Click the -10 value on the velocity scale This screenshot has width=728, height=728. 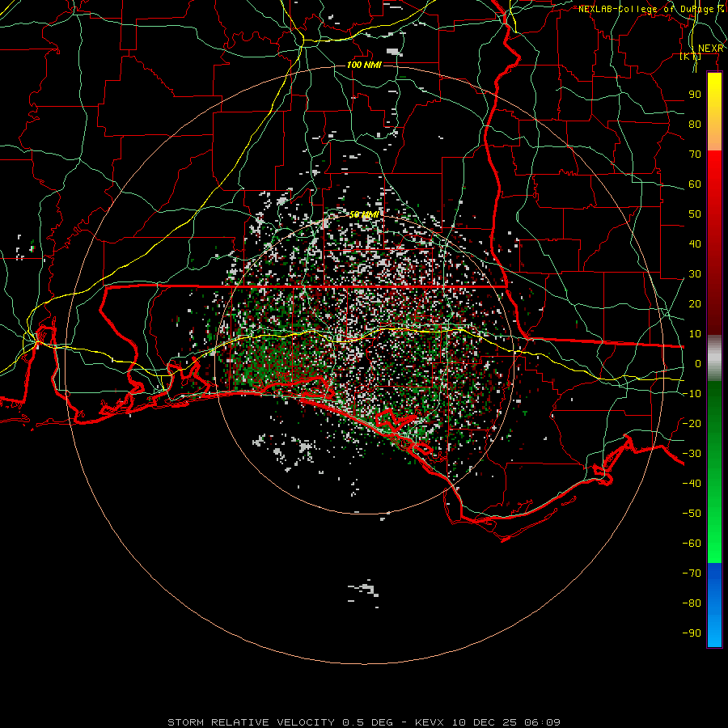[x=692, y=394]
